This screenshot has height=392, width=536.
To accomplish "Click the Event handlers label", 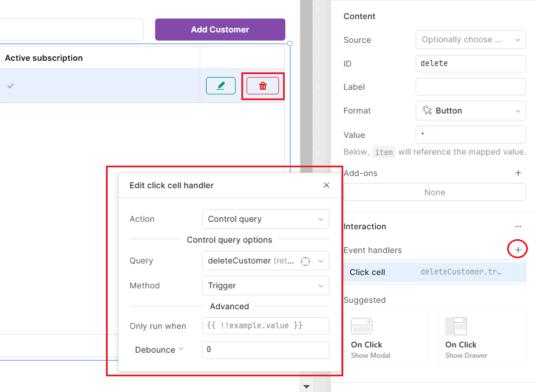I will pos(373,250).
